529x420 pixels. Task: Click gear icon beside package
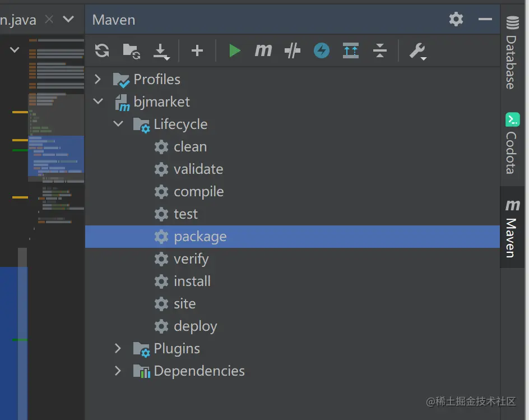(x=161, y=237)
